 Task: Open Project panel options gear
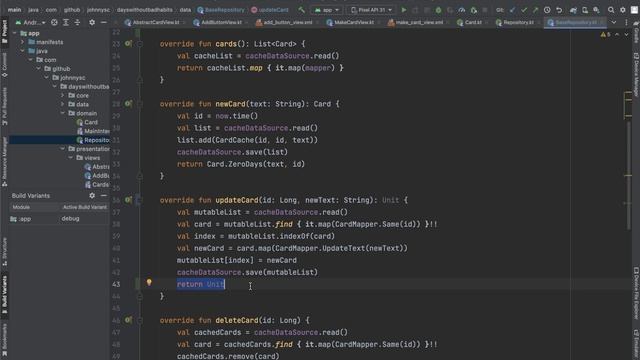[92, 22]
